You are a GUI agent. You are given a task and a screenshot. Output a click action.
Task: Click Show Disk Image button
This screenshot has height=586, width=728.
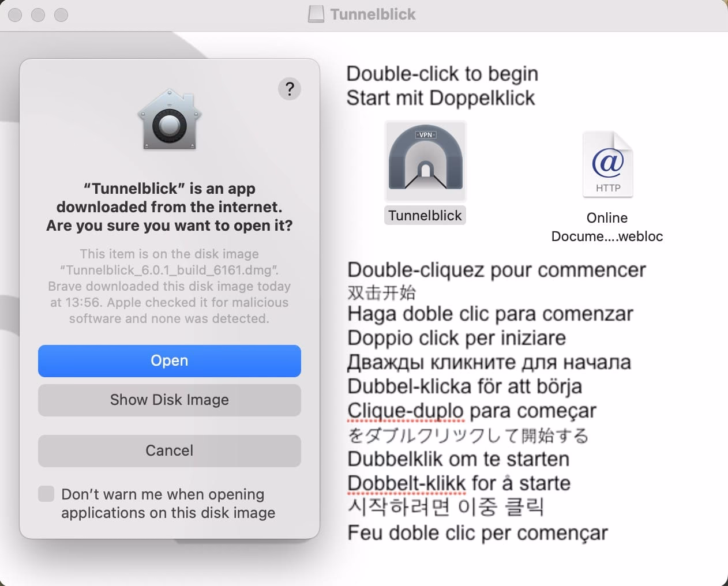click(170, 400)
